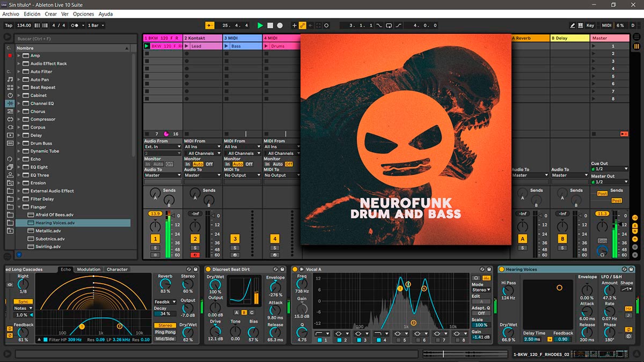Adjust the Echo Feedback knob
Viewport: 644px width, 362px height.
(23, 333)
